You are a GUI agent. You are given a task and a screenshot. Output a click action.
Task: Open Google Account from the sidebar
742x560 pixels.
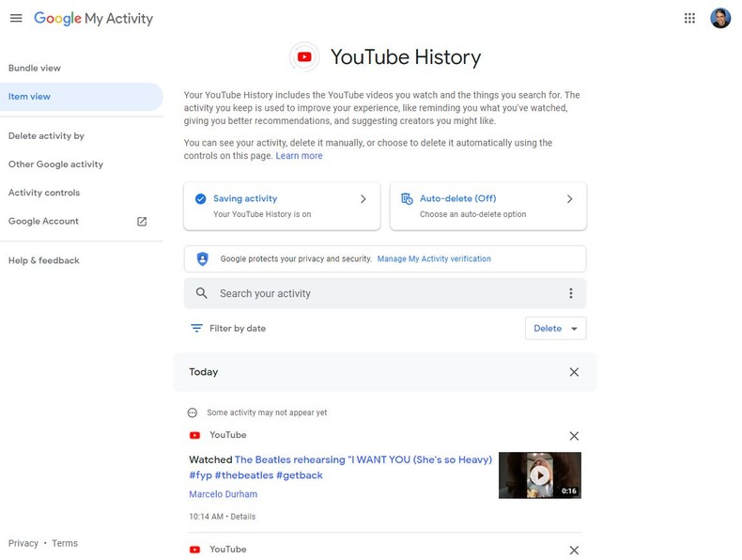pyautogui.click(x=43, y=221)
